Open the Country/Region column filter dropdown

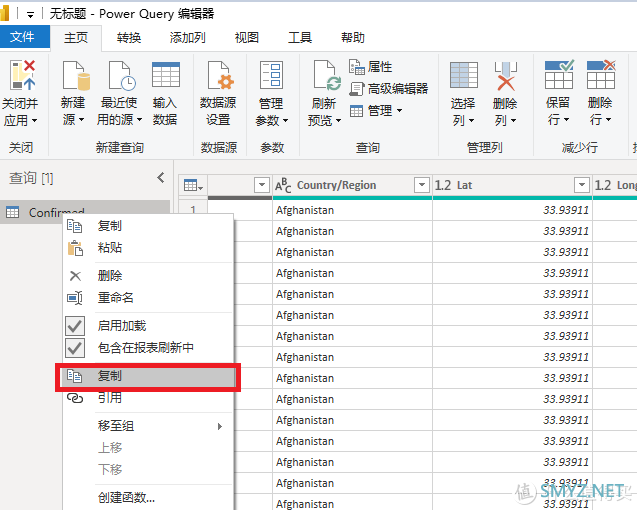pyautogui.click(x=422, y=185)
